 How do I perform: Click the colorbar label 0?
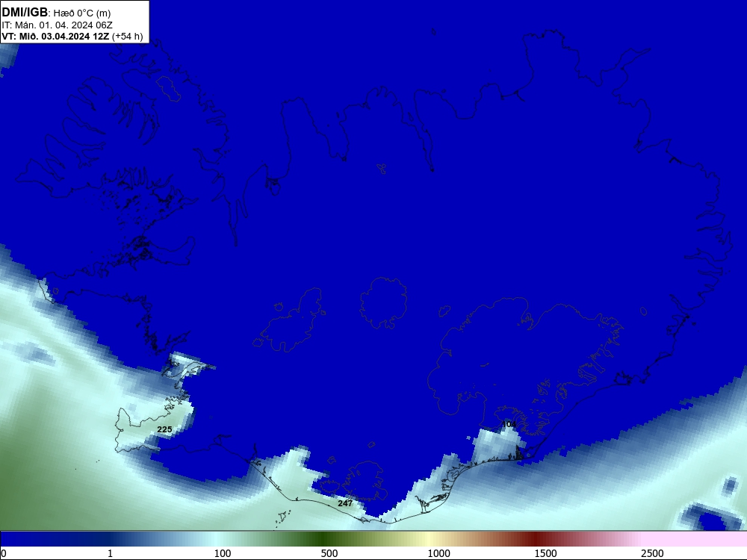[4, 553]
